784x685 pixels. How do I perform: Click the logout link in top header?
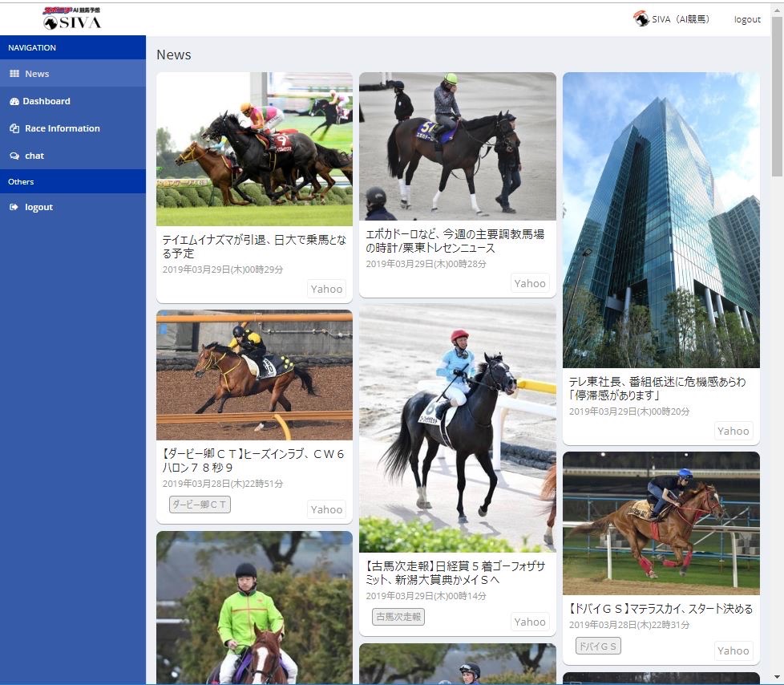pos(747,19)
